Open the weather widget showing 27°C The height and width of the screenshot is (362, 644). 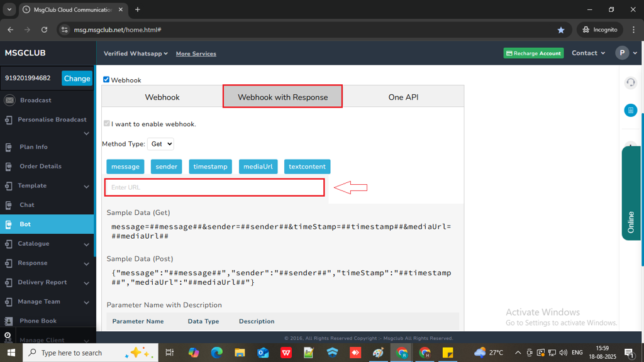point(489,353)
